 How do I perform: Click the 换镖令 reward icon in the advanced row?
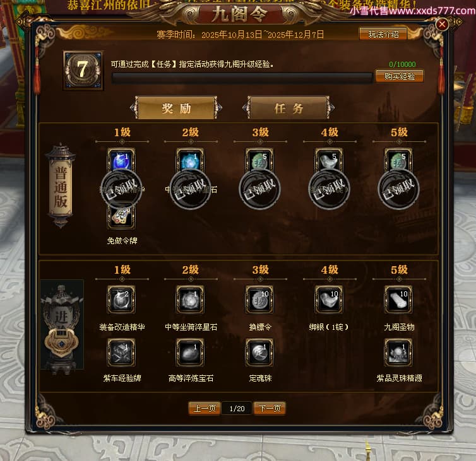click(x=259, y=300)
